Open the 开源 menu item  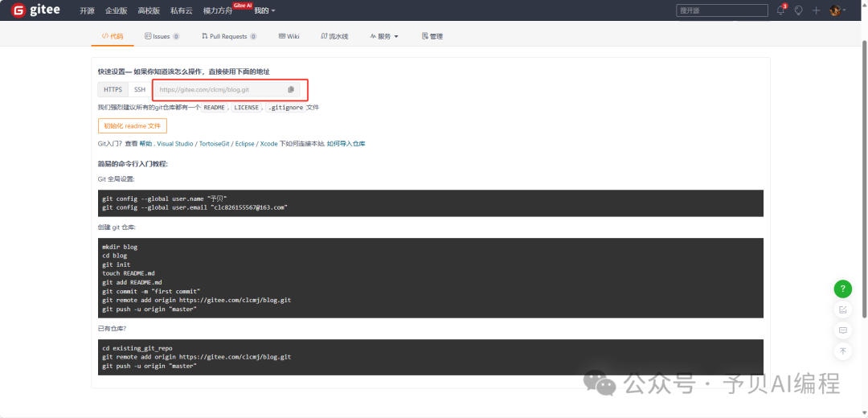87,10
